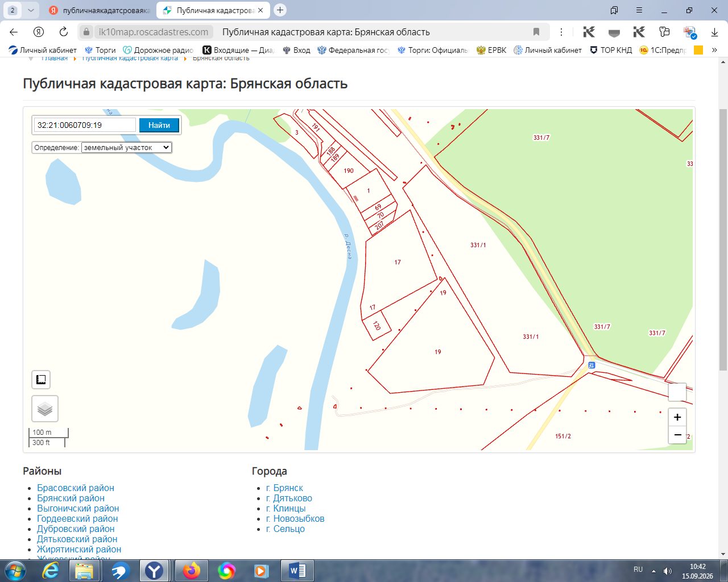Viewport: 728px width, 582px height.
Task: Click the Найти search button
Action: [x=159, y=125]
